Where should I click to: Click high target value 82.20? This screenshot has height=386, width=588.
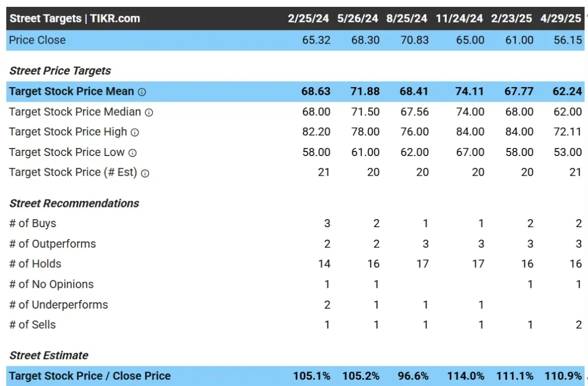pyautogui.click(x=316, y=132)
